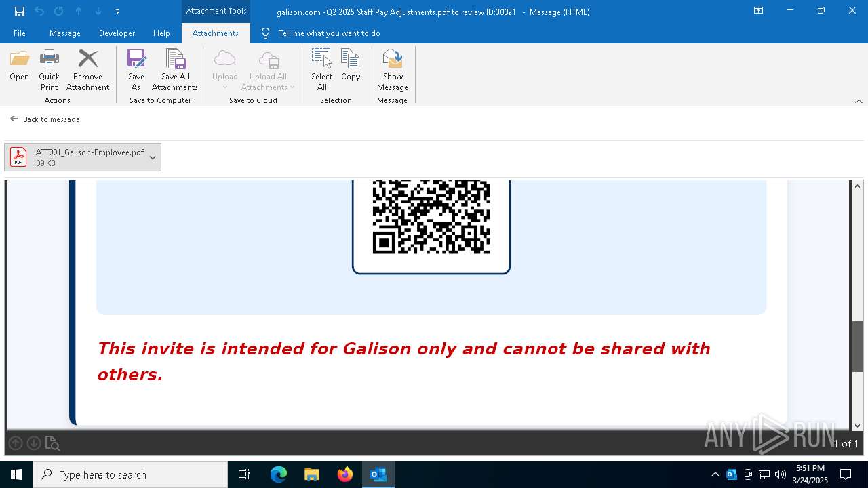Click the Redo icon in the title bar
868x488 pixels.
pyautogui.click(x=58, y=12)
